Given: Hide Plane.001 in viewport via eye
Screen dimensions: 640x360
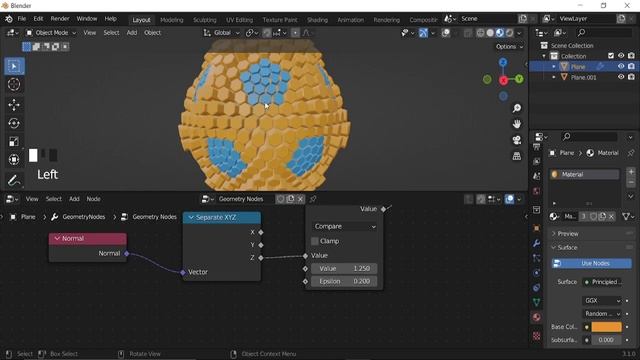Looking at the screenshot, I should click(621, 77).
